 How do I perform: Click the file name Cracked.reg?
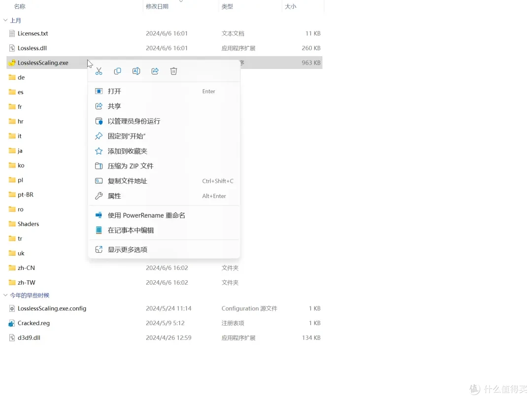(33, 323)
